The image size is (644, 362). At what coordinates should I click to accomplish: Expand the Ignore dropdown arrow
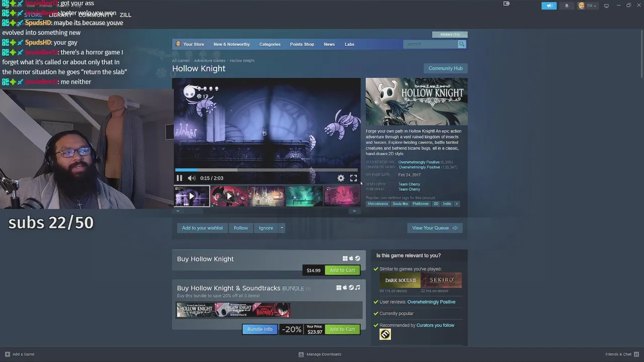pyautogui.click(x=282, y=228)
